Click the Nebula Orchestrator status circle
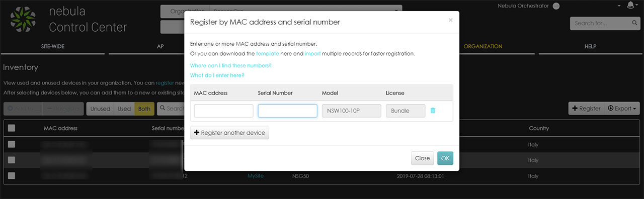 pyautogui.click(x=556, y=6)
